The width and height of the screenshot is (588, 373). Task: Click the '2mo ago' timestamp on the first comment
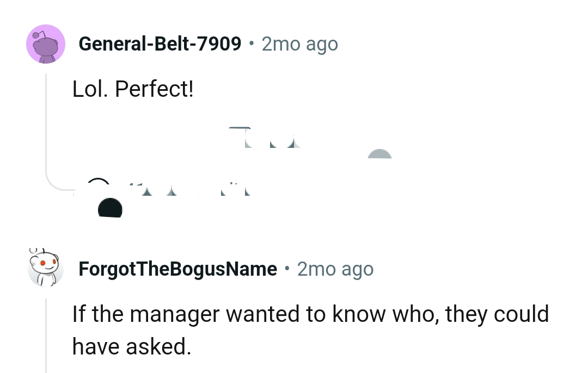point(299,44)
